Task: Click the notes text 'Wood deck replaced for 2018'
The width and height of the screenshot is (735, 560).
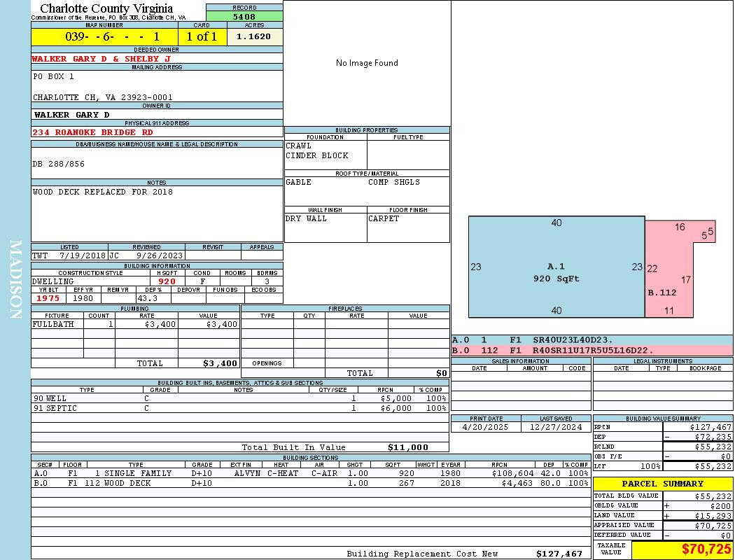Action: (102, 192)
